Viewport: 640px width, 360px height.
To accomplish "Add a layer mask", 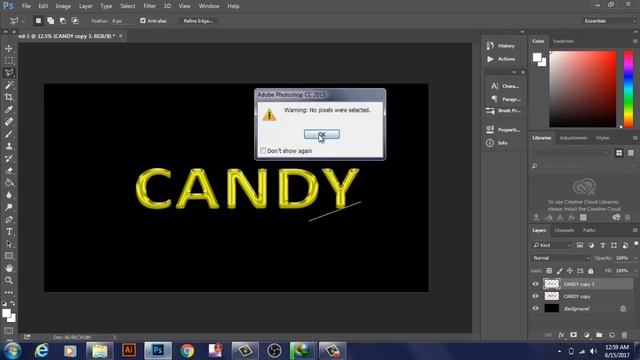I will [573, 335].
